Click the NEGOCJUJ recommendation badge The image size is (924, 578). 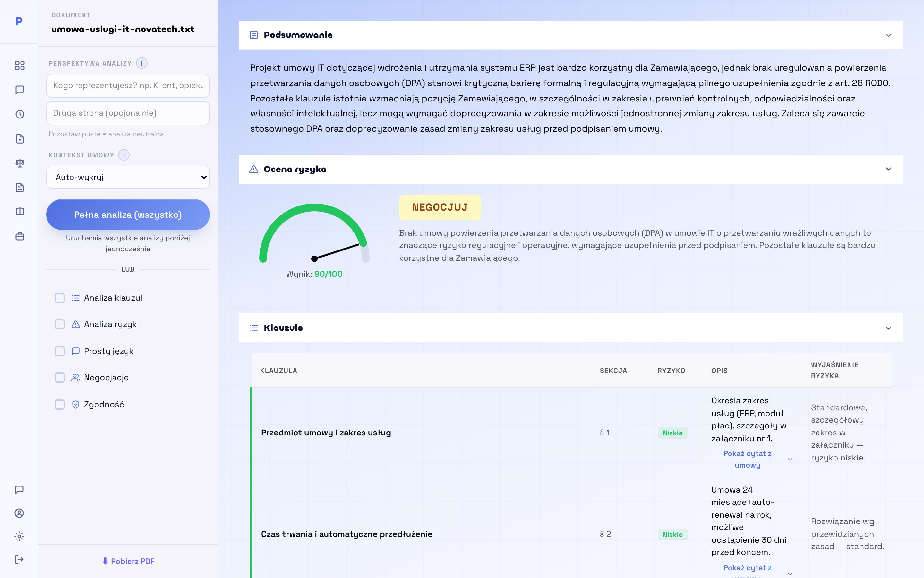coord(440,207)
